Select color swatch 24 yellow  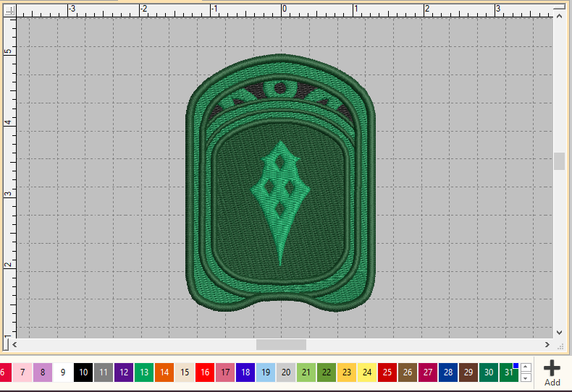(367, 372)
